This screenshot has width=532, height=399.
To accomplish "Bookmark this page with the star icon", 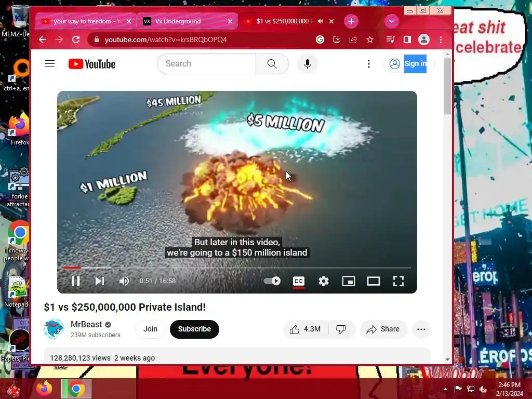I will point(370,39).
